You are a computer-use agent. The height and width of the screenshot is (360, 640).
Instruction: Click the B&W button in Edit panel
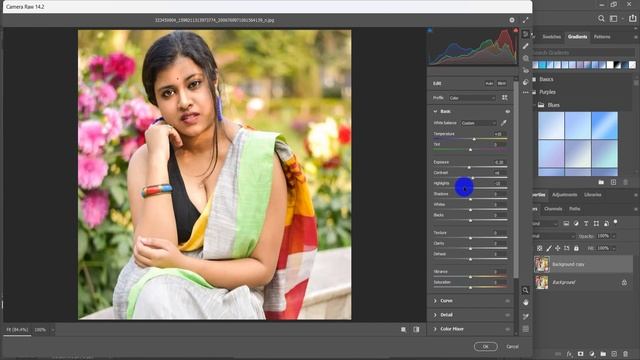click(502, 83)
